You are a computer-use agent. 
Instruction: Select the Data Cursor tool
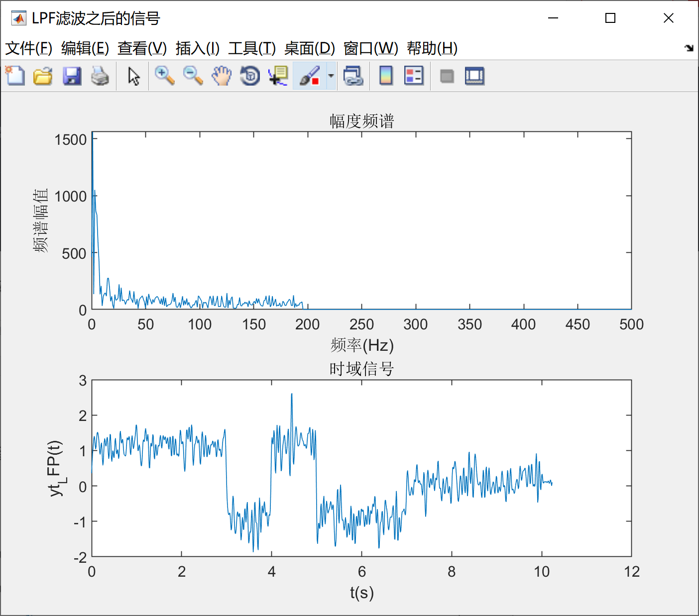pyautogui.click(x=278, y=76)
